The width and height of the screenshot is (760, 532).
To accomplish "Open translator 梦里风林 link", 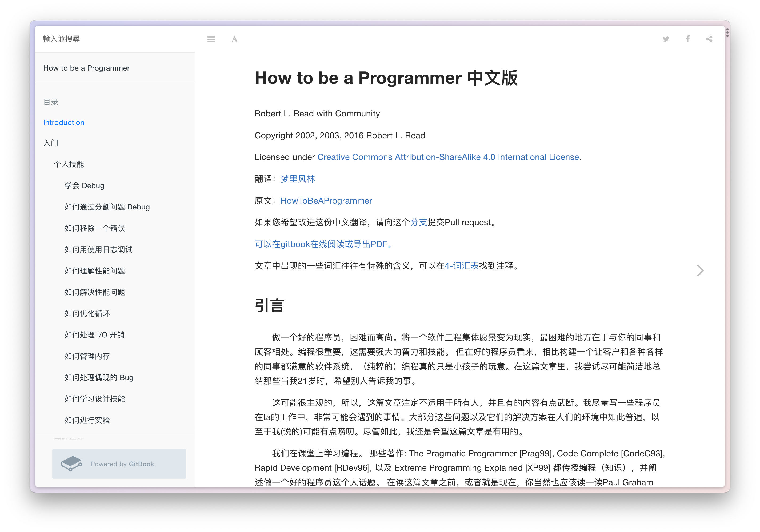I will 298,179.
